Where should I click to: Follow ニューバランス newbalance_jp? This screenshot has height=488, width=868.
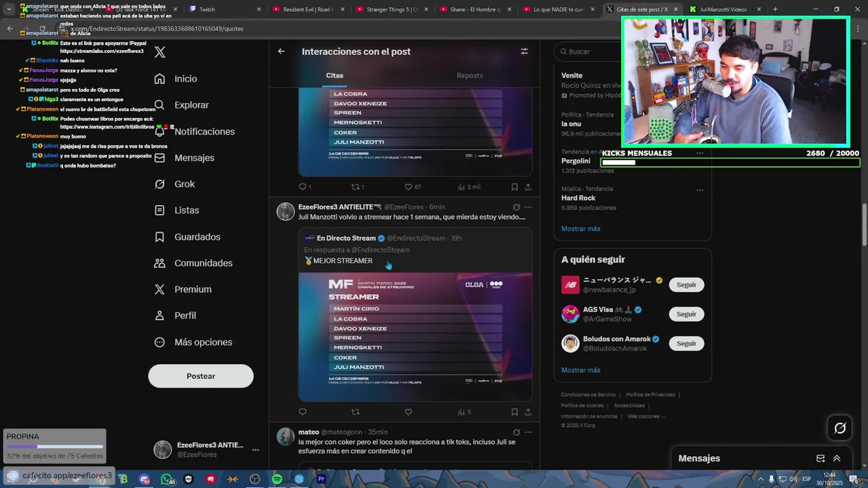click(x=686, y=285)
